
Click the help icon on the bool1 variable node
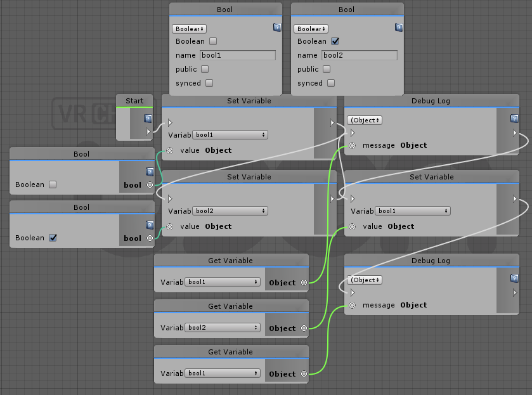point(277,27)
